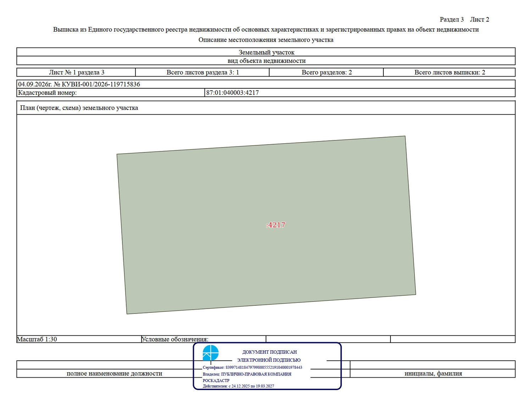Click 'План (чертеж, схема) земельного участка' header
The height and width of the screenshot is (411, 532).
pos(79,108)
